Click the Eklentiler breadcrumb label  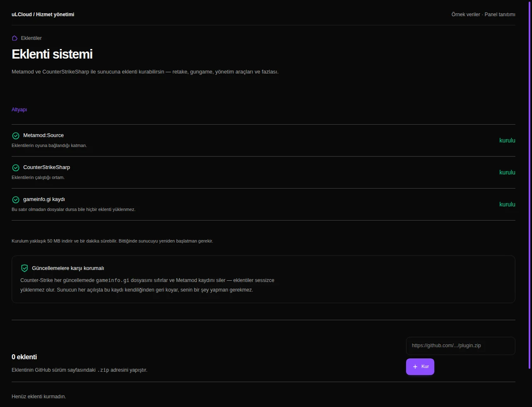(31, 38)
